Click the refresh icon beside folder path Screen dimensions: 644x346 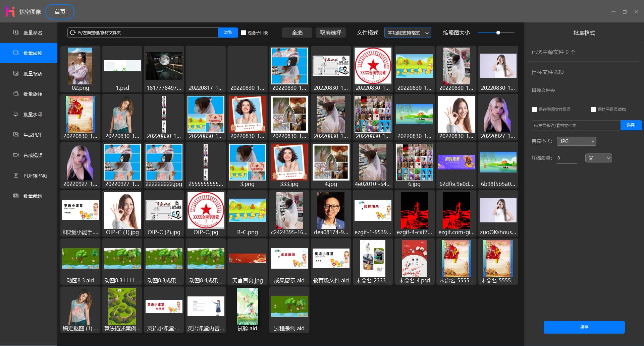coord(72,32)
